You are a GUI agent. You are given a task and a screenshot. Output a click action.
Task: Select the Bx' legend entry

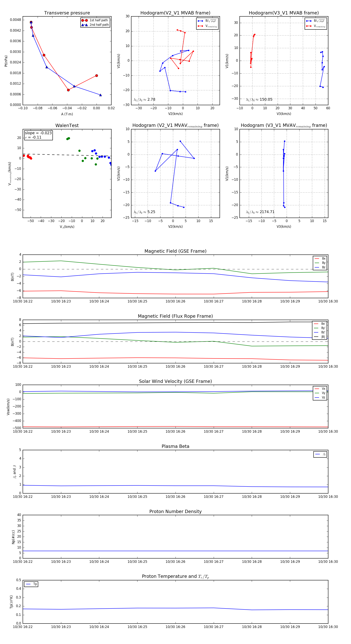(x=320, y=324)
